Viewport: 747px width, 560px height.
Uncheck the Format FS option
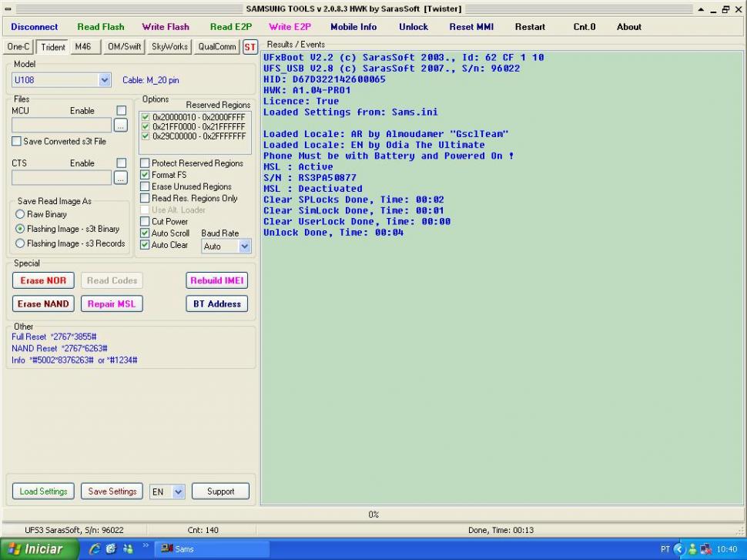click(145, 175)
